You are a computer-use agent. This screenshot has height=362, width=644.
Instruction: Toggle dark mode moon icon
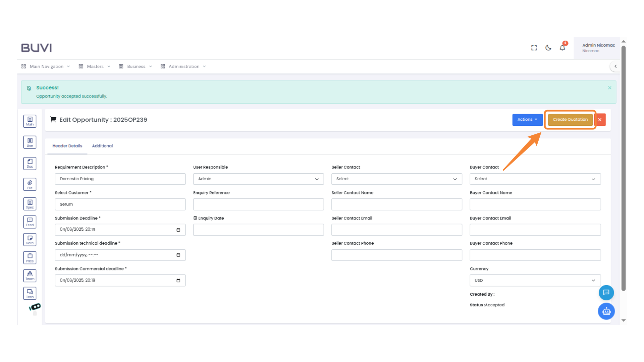coord(548,48)
